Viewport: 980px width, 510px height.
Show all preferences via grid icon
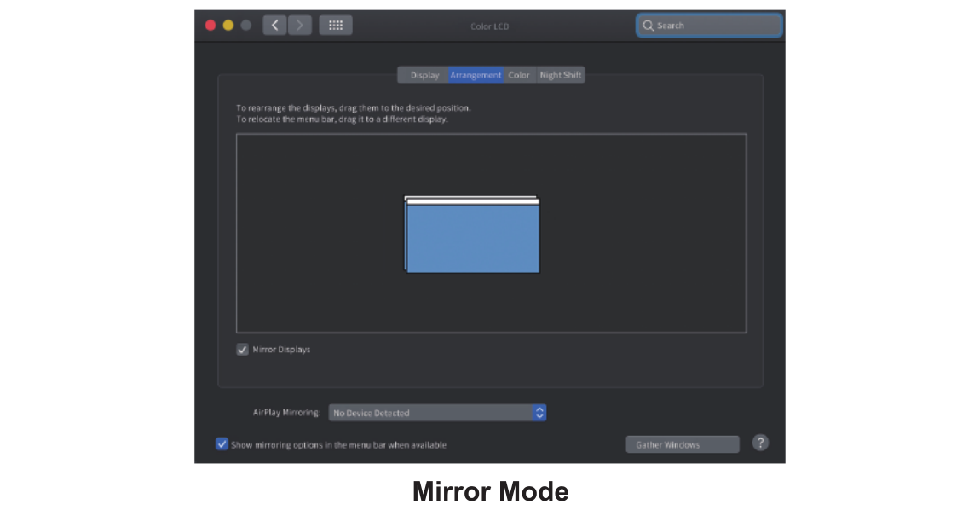[336, 26]
